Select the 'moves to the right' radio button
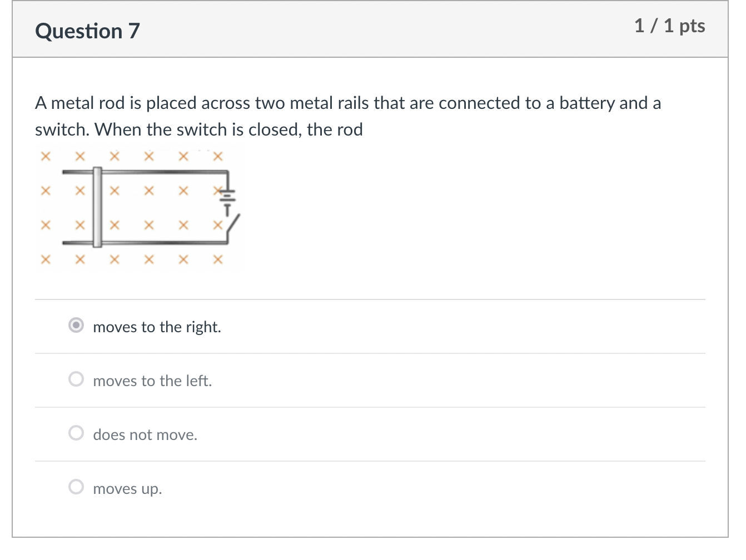The image size is (746, 560). point(76,325)
